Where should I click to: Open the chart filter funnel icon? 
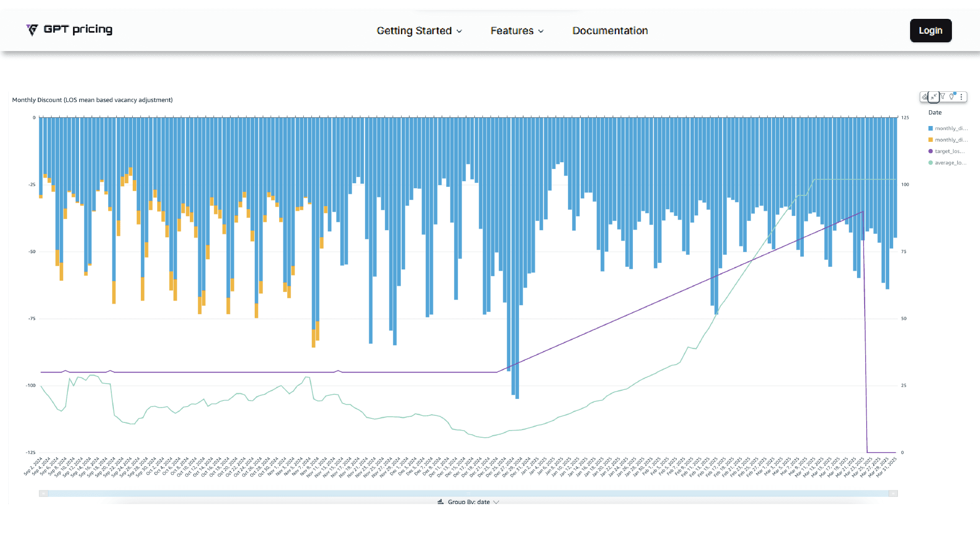pos(943,96)
